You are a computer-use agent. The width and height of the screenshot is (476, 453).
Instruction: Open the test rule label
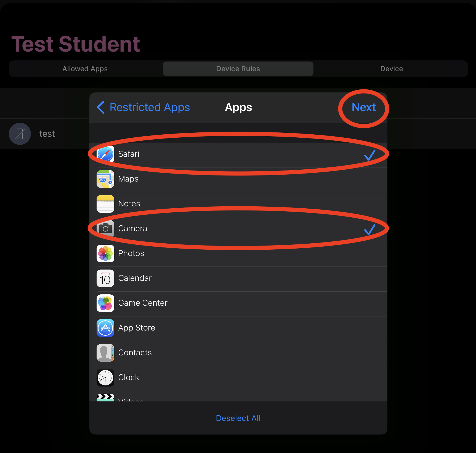pos(47,134)
